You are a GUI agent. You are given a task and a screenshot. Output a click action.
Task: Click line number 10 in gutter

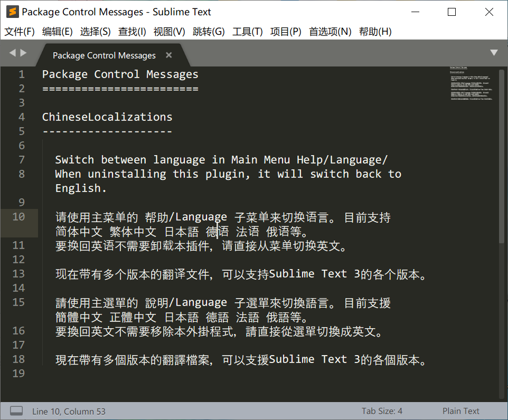(x=18, y=217)
